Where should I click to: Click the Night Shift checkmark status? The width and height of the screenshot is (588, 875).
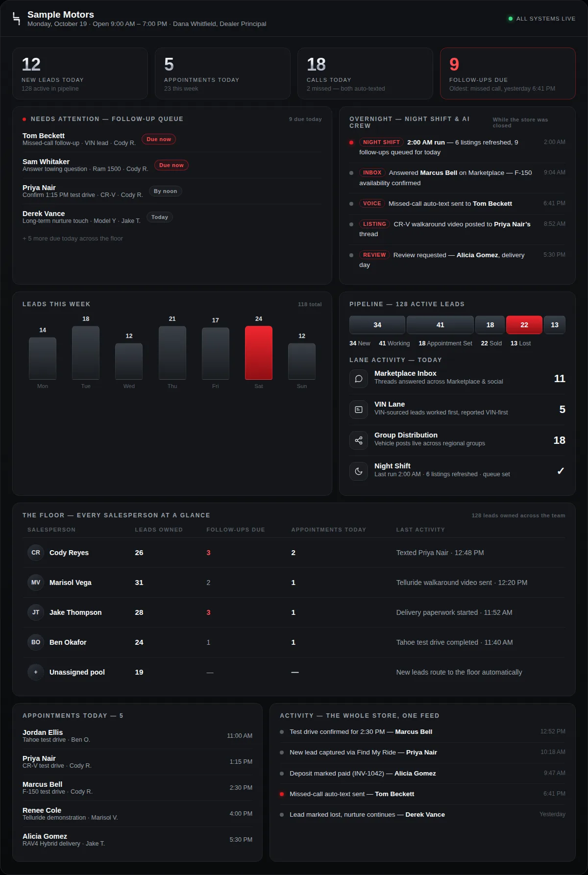pyautogui.click(x=561, y=471)
